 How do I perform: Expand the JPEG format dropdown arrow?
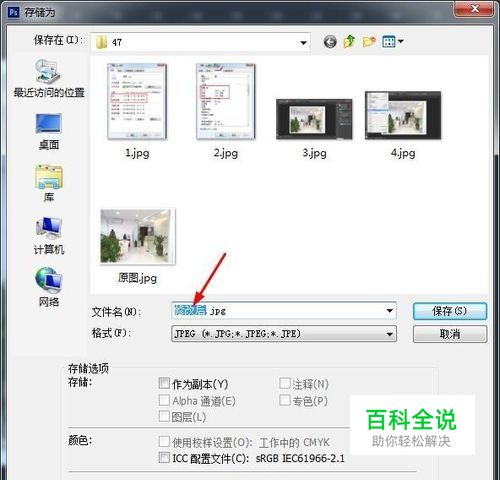click(x=389, y=334)
